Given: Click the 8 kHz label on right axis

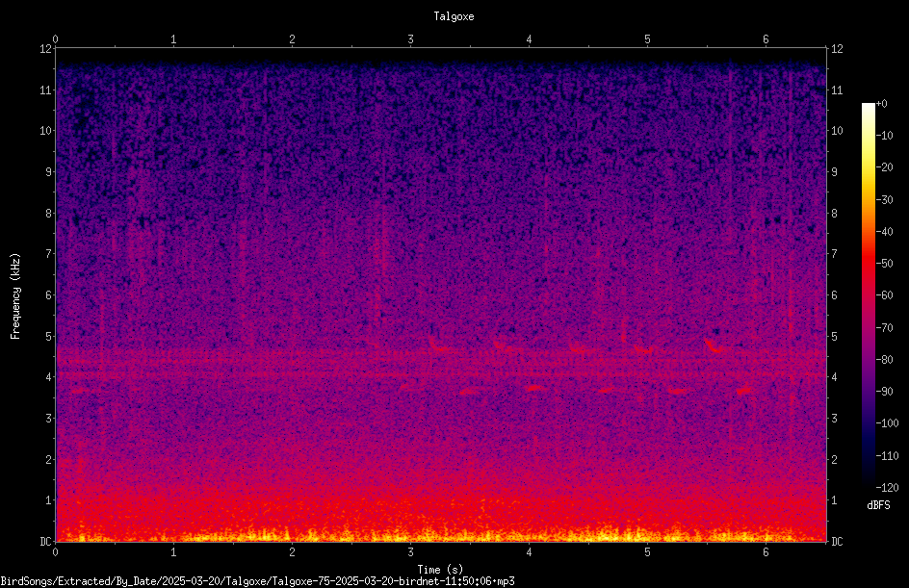Looking at the screenshot, I should pyautogui.click(x=834, y=214).
